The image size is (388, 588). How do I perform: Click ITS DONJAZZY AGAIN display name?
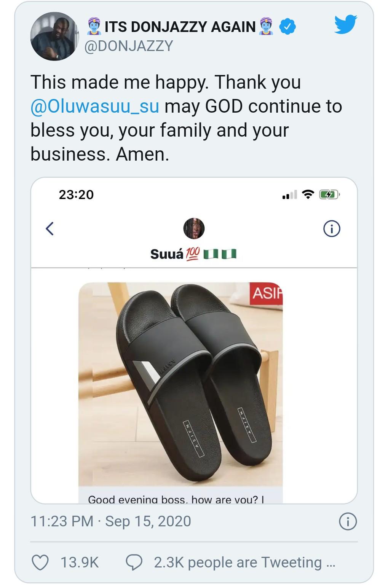pyautogui.click(x=180, y=27)
